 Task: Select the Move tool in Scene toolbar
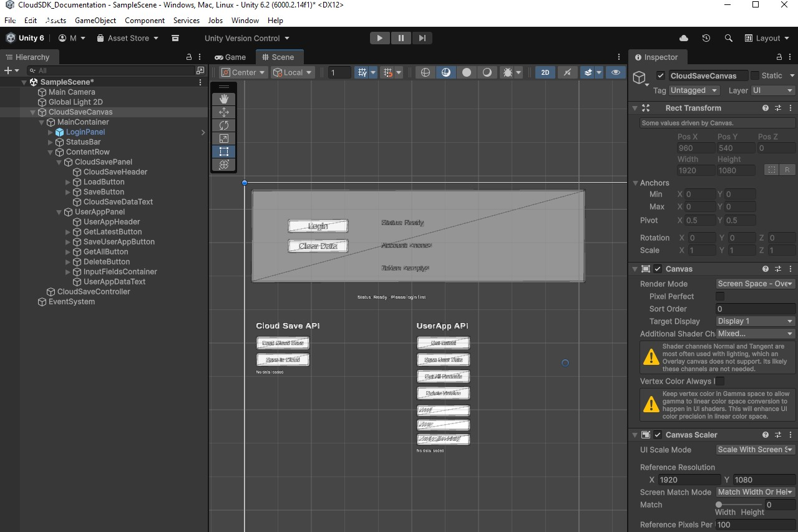coord(224,112)
